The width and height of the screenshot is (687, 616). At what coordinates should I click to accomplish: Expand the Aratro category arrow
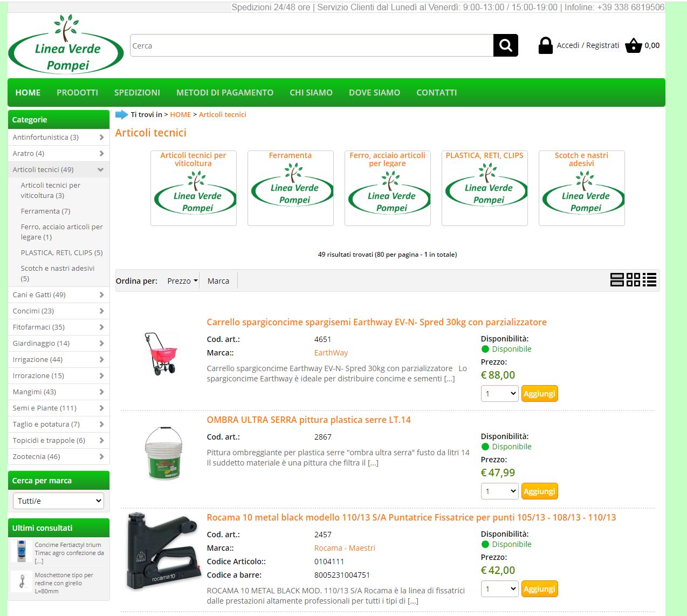coord(101,154)
